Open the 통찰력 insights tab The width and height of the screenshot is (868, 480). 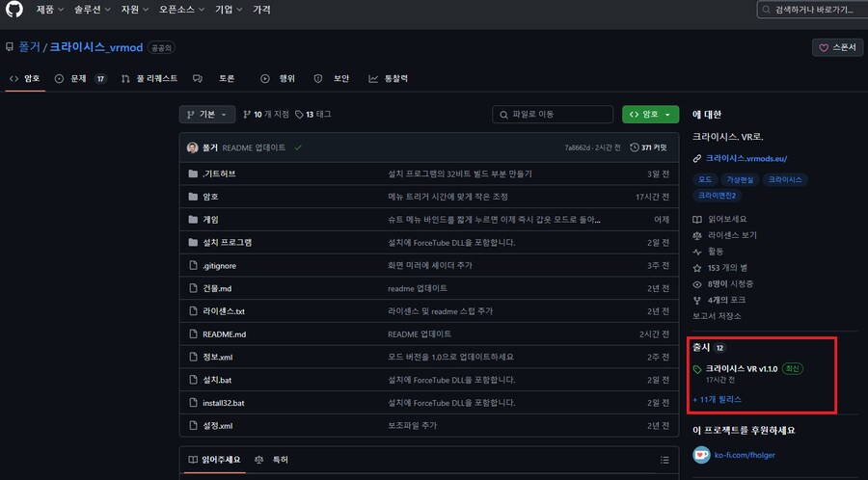pos(388,78)
